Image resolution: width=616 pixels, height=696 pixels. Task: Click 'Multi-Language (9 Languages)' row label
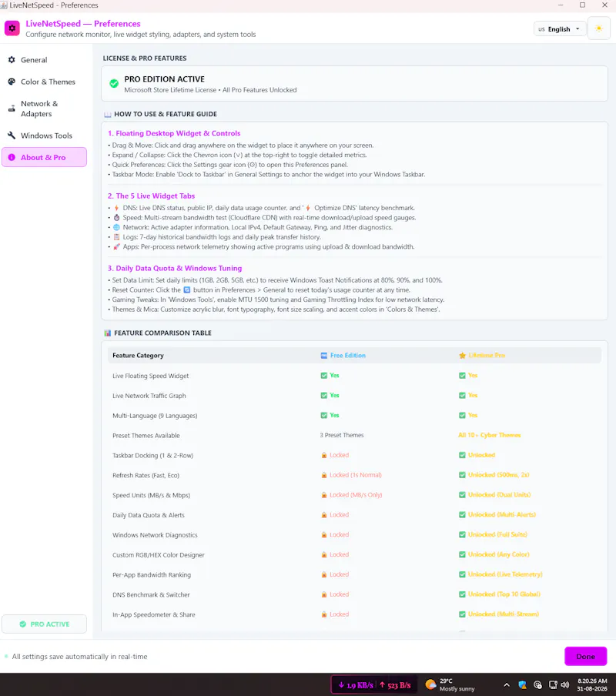point(155,416)
